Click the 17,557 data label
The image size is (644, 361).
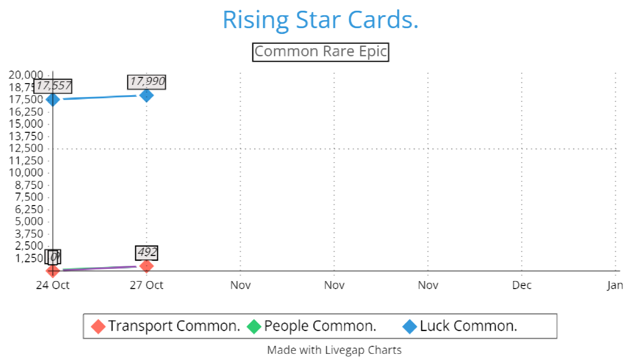click(53, 86)
